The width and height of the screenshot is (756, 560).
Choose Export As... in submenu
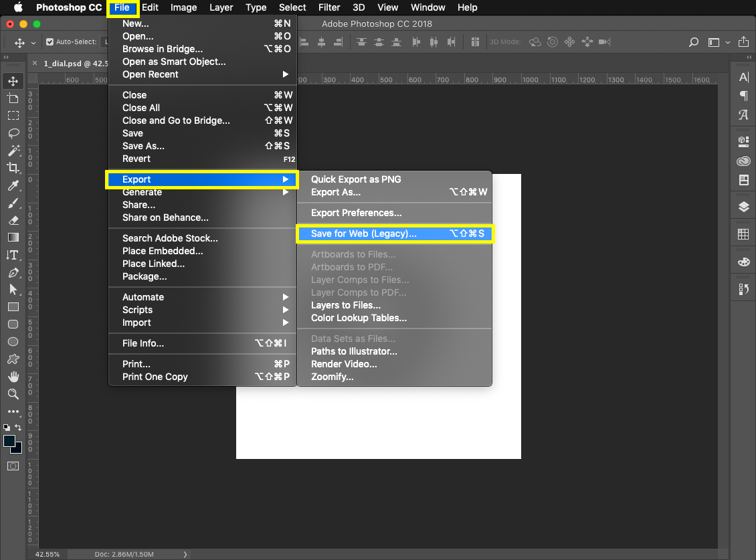(x=395, y=192)
